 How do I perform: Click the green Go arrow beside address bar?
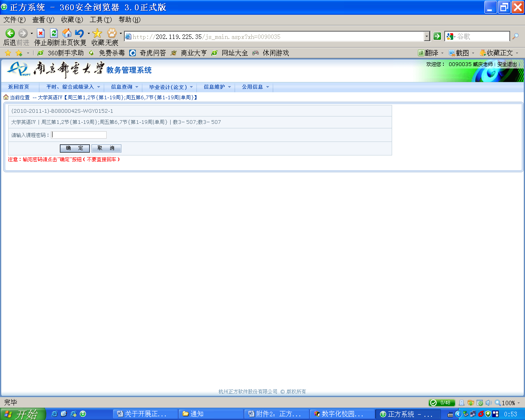click(437, 37)
